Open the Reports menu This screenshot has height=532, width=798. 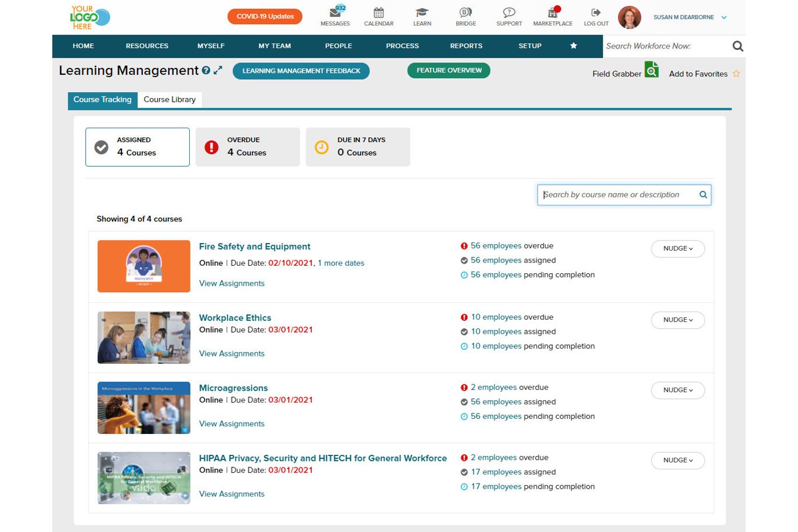coord(466,46)
